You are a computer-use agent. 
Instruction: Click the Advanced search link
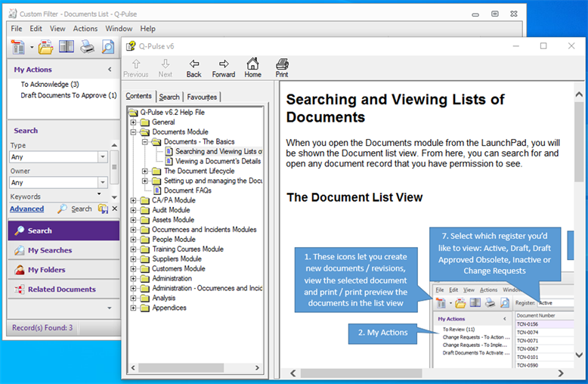click(26, 209)
